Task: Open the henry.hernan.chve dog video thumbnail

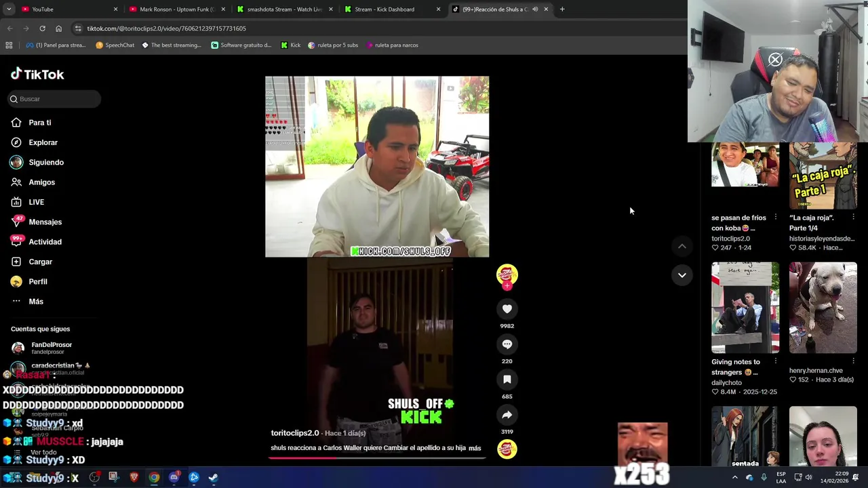Action: point(823,308)
